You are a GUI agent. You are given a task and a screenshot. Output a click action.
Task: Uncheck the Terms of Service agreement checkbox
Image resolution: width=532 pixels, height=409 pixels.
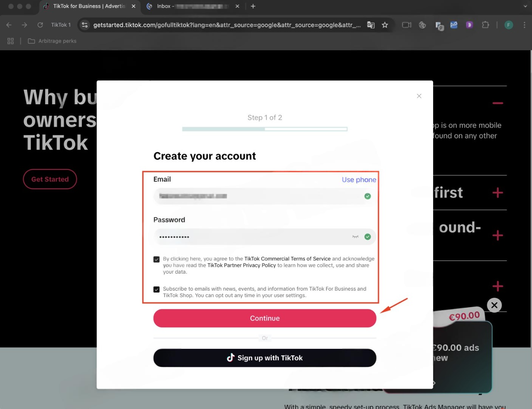[156, 260]
